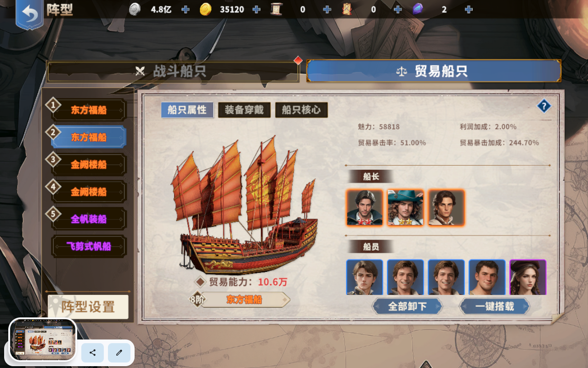
Task: Select the captain wearing a teal hat
Action: [x=405, y=207]
